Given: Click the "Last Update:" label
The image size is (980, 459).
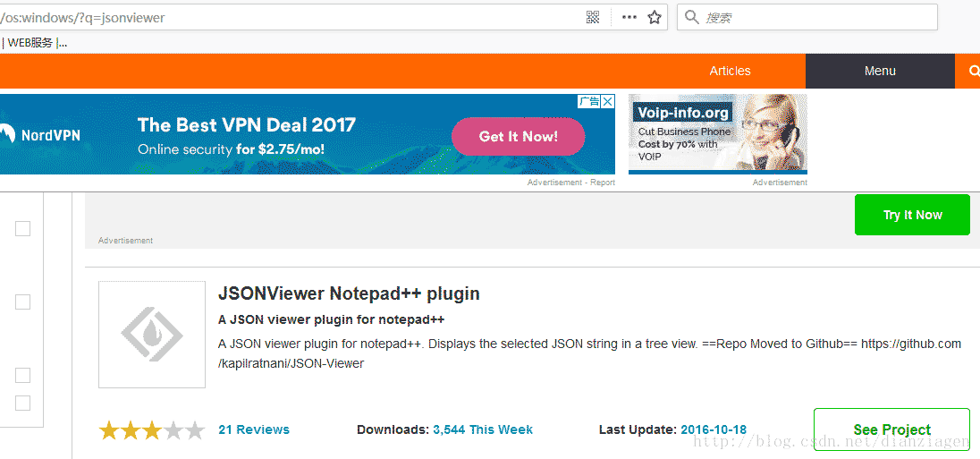Looking at the screenshot, I should (638, 429).
